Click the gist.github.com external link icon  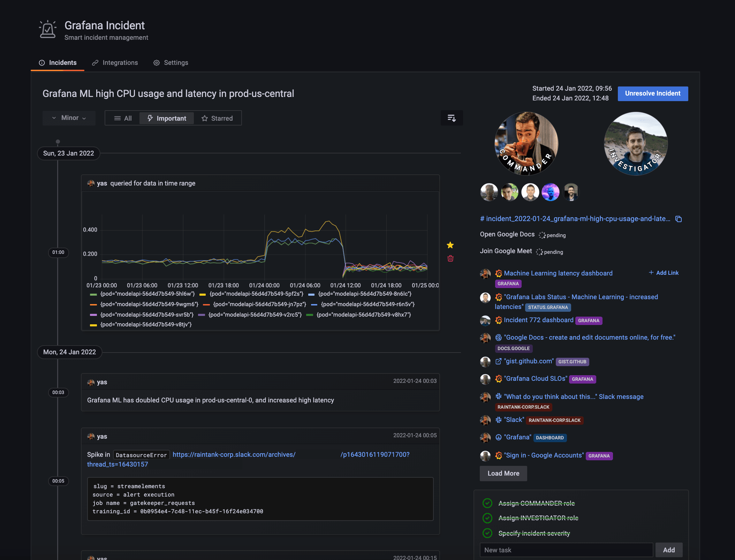498,361
